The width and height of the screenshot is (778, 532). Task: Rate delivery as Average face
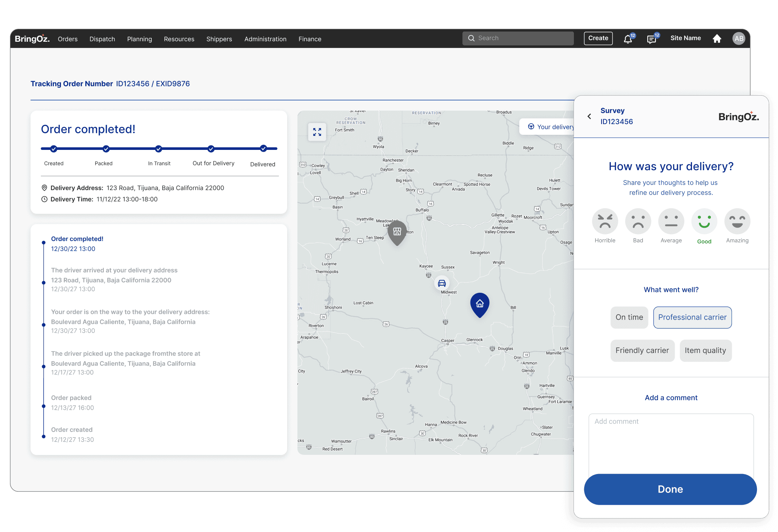(x=671, y=221)
